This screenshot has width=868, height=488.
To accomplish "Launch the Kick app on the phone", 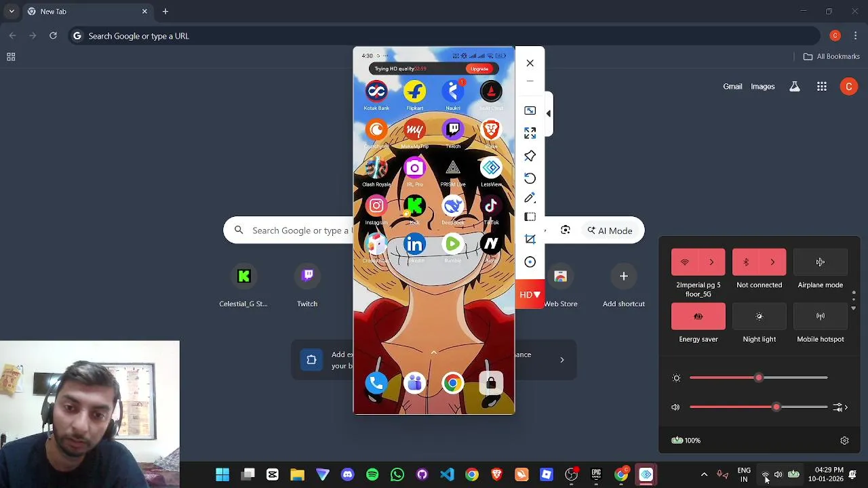I will [x=414, y=205].
